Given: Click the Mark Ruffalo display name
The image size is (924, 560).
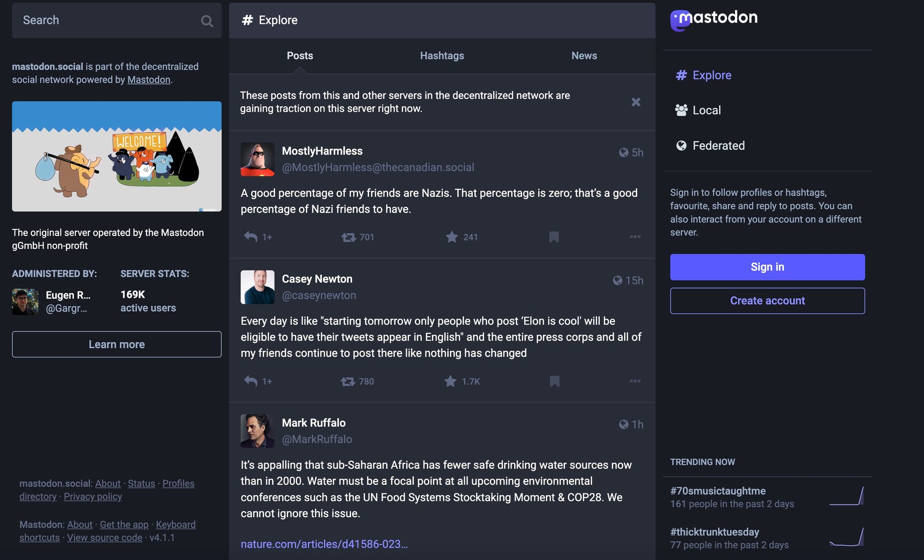Looking at the screenshot, I should pos(314,423).
